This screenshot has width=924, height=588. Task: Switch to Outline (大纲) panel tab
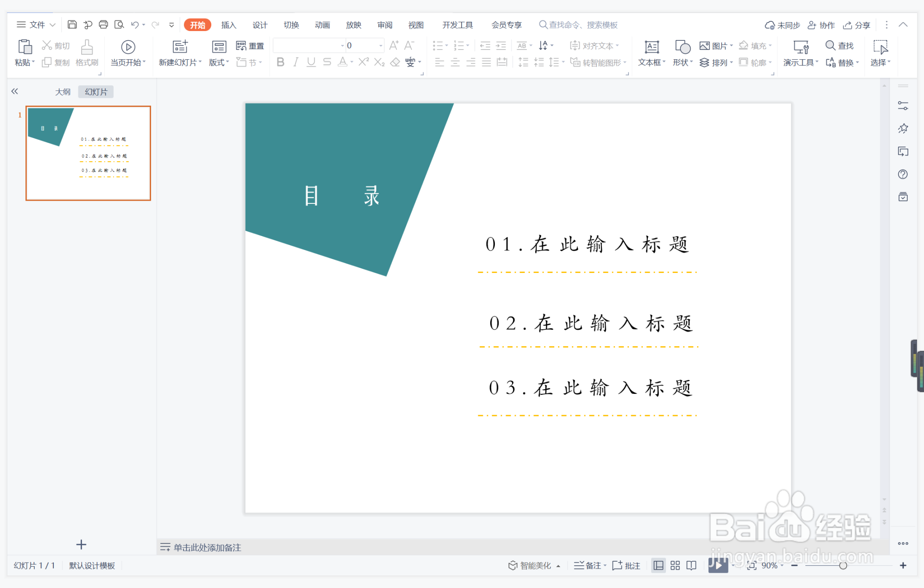pyautogui.click(x=63, y=92)
